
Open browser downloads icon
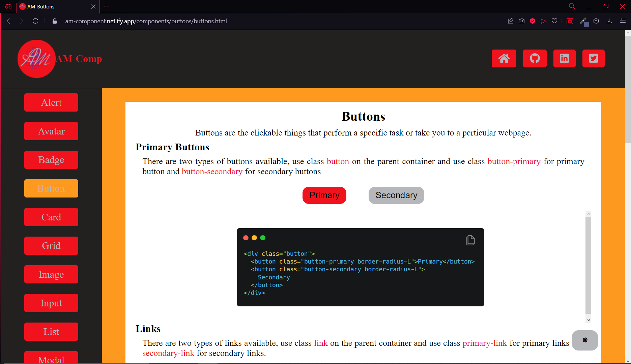tap(609, 21)
